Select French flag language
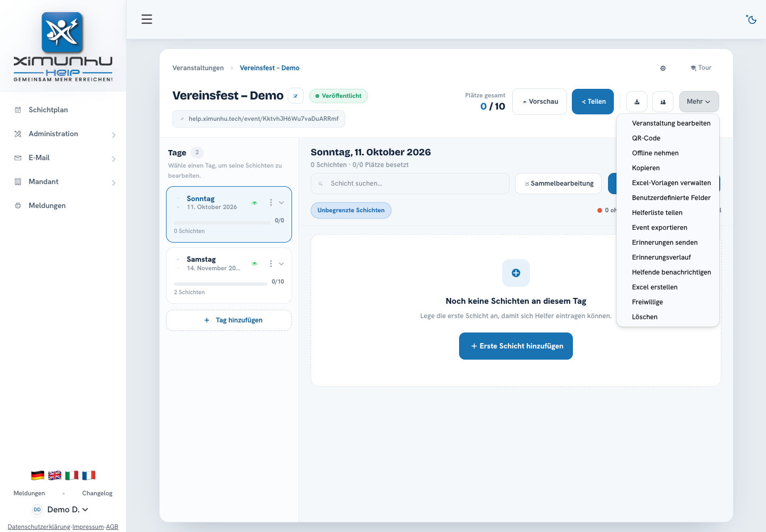Screen dimensions: 766x532 tap(89, 475)
